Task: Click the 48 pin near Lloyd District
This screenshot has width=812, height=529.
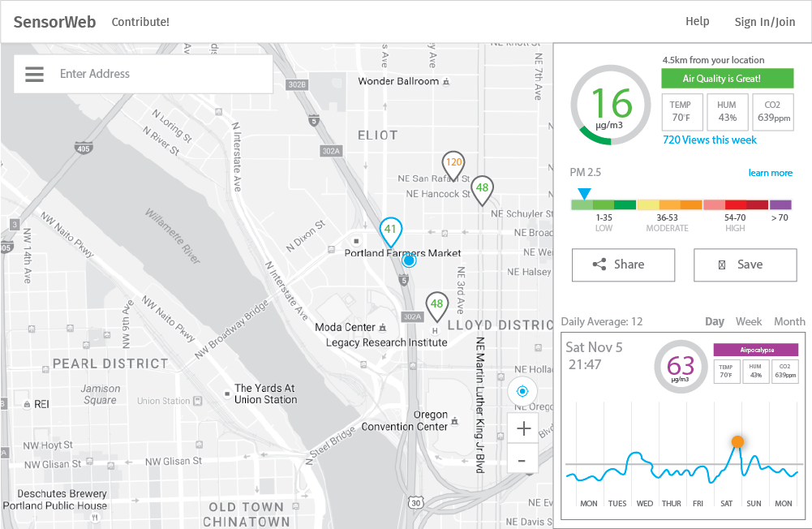Action: point(436,307)
